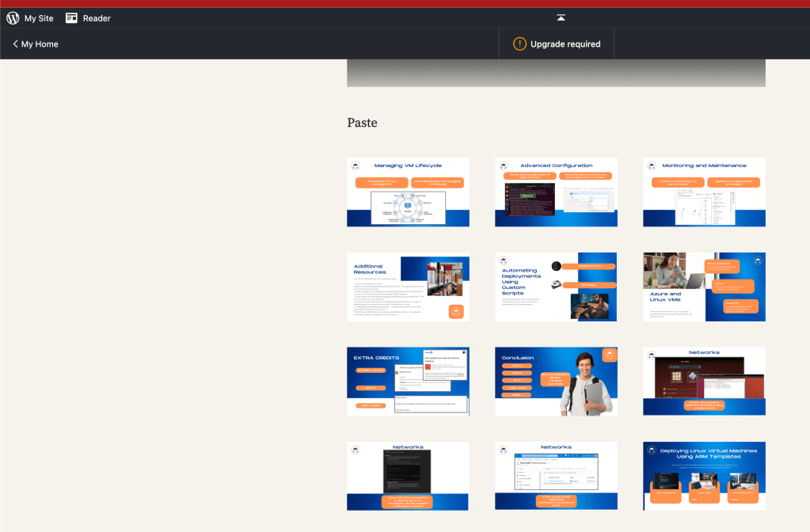Viewport: 810px width, 532px height.
Task: Click the gray image banner above the Paste heading
Action: (556, 73)
